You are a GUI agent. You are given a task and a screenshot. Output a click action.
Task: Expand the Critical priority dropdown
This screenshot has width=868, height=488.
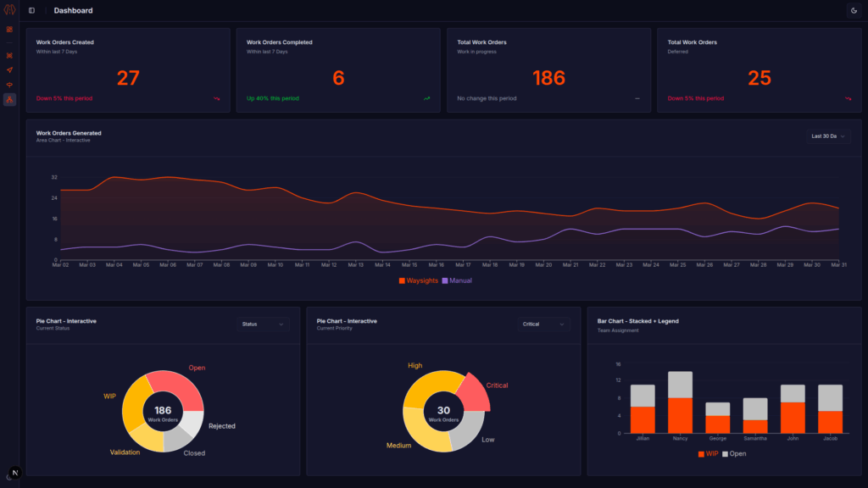542,324
